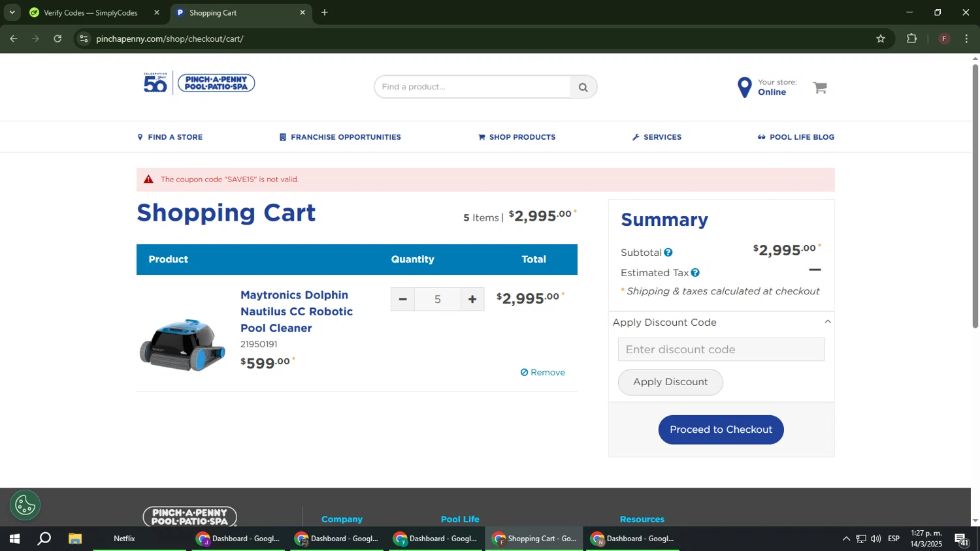This screenshot has width=980, height=551.
Task: Reload the page with refresh icon
Action: (57, 39)
